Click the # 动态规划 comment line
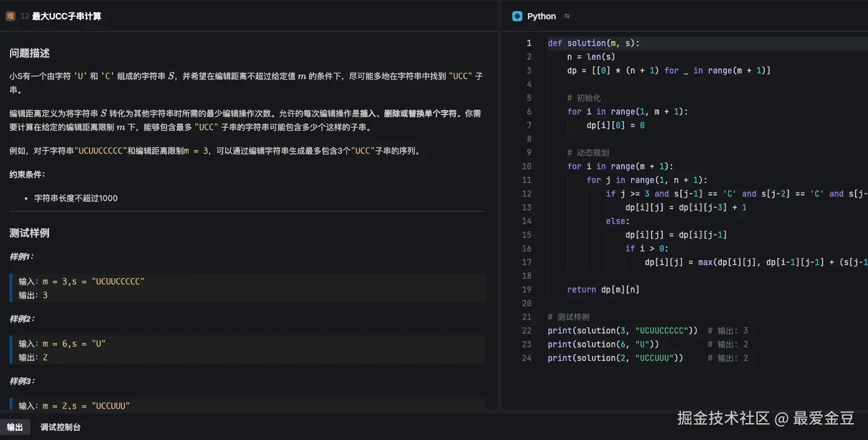Viewport: 868px width, 440px height. (588, 152)
